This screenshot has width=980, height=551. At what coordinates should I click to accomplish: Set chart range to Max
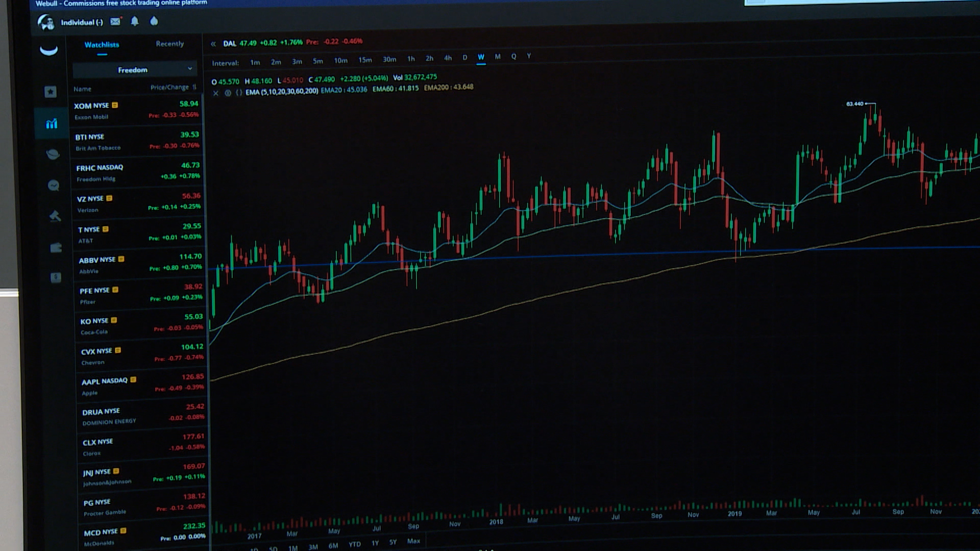413,541
